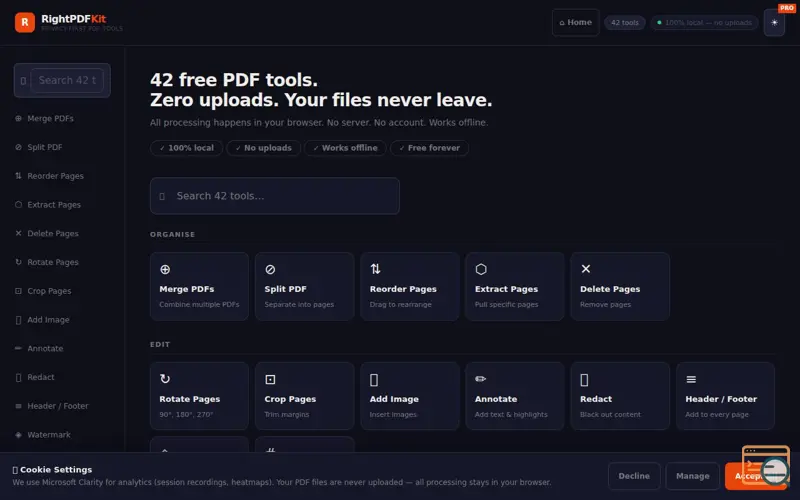This screenshot has width=800, height=500.
Task: Open the Header / Footer card title
Action: [721, 399]
